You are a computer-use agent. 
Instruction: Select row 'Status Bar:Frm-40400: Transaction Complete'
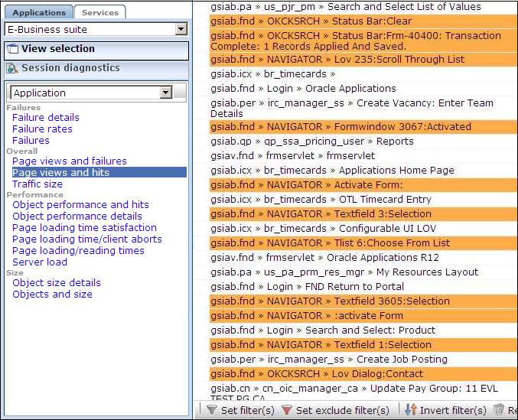pos(363,41)
